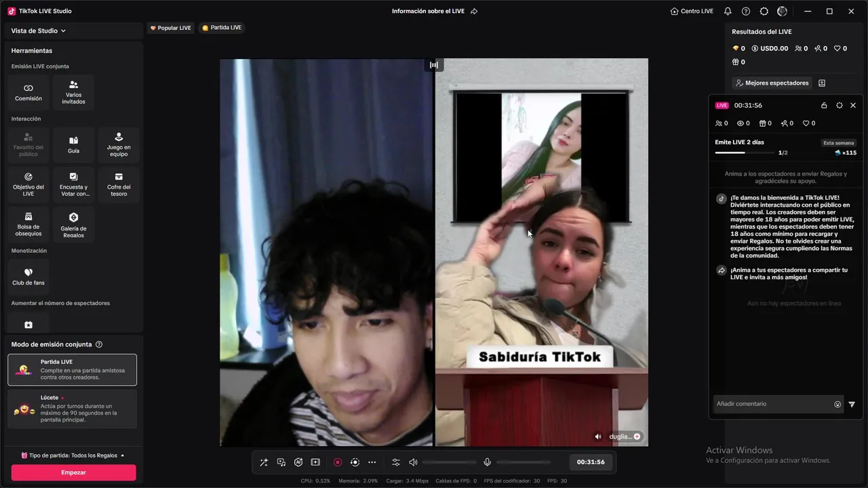
Task: Click the magic wand effects icon
Action: click(x=264, y=462)
